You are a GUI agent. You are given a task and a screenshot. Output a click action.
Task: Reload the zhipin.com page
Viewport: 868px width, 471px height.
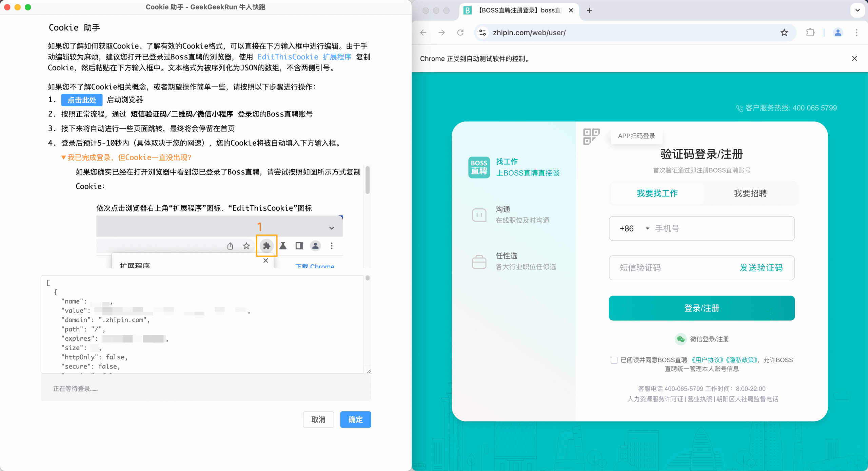tap(460, 33)
